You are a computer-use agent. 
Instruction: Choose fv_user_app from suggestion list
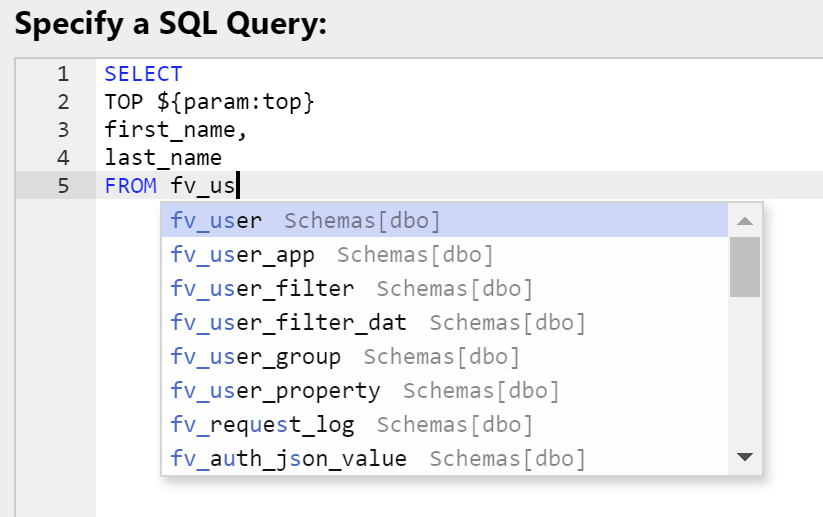coord(445,255)
